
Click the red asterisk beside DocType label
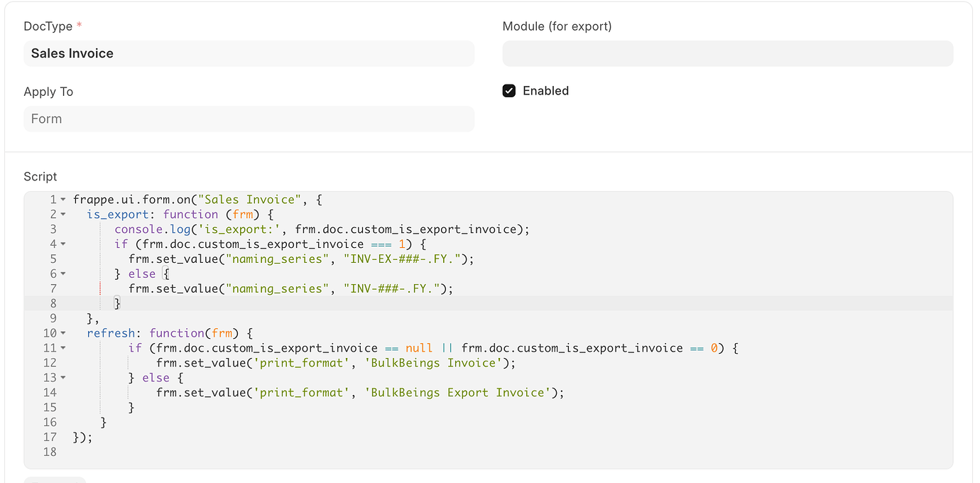tap(79, 25)
